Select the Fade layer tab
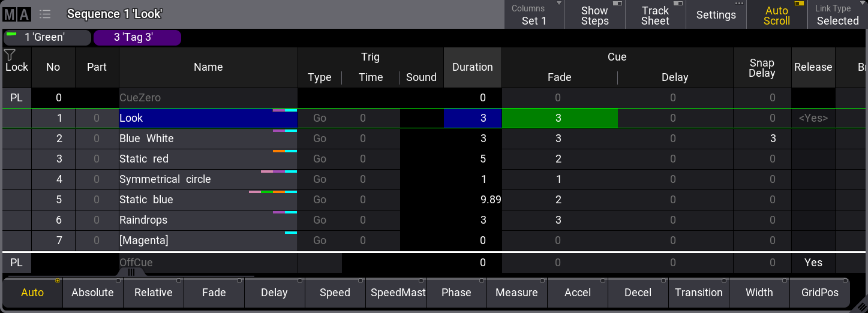Screen dimensions: 868x313 click(x=214, y=293)
